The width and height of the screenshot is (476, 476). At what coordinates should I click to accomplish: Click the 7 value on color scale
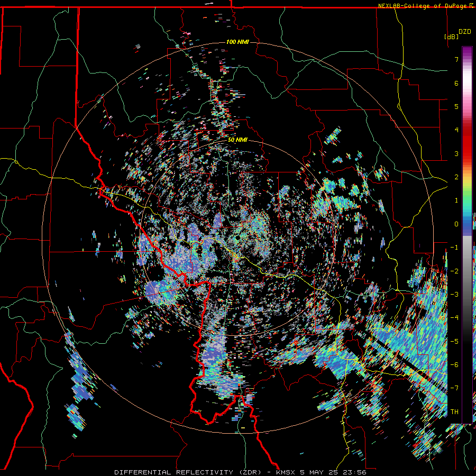click(456, 59)
